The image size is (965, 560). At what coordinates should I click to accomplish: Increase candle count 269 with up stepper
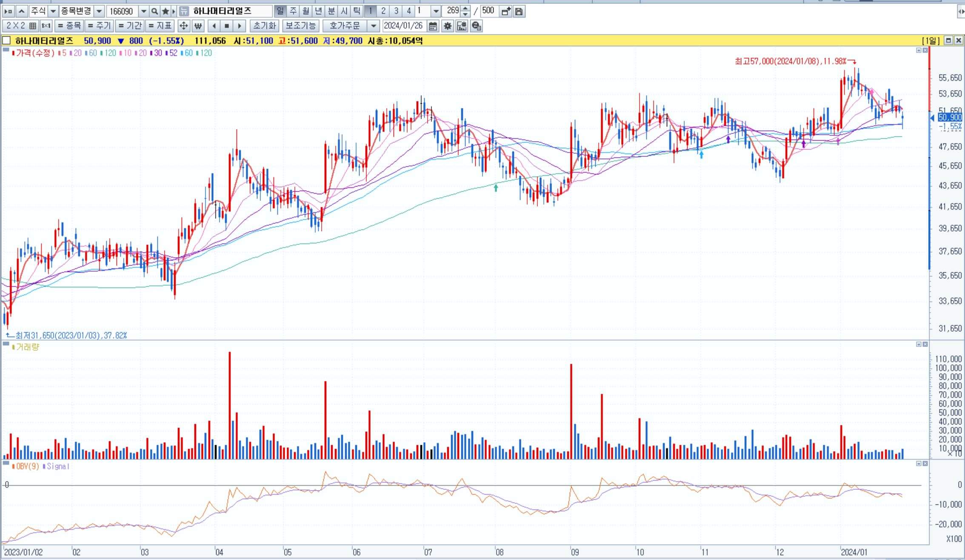coord(466,9)
